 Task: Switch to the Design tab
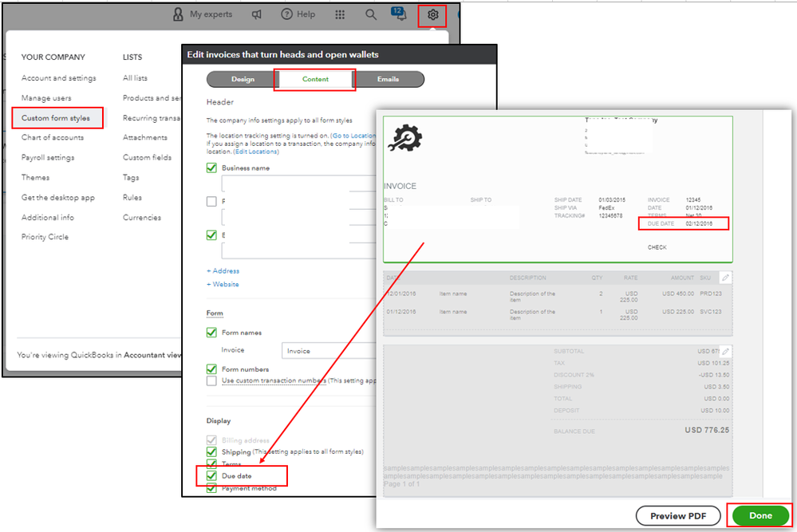(243, 79)
